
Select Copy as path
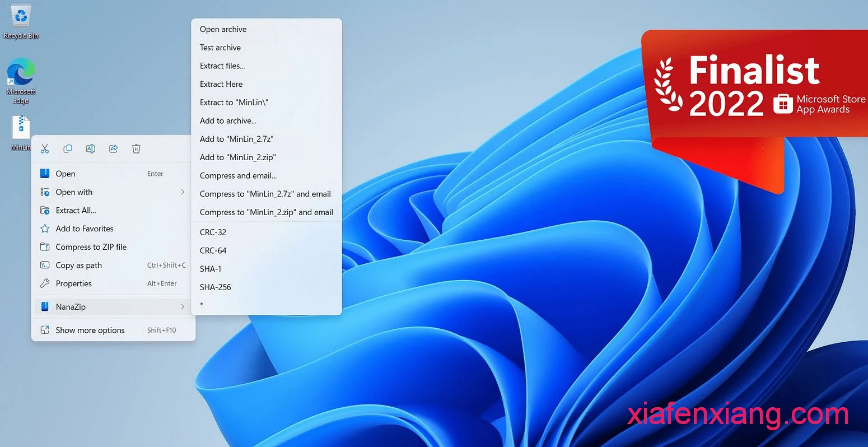point(78,266)
